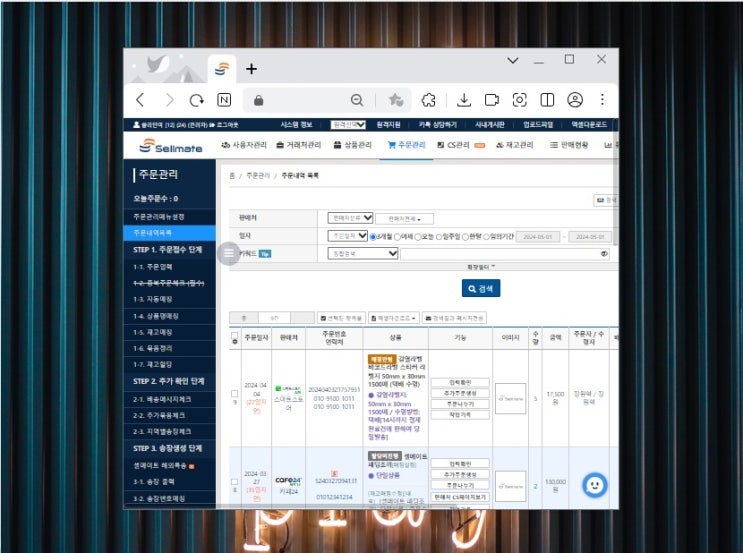Click 주문나누기 button in the first order row
Screen dimensions: 743x553
click(460, 404)
